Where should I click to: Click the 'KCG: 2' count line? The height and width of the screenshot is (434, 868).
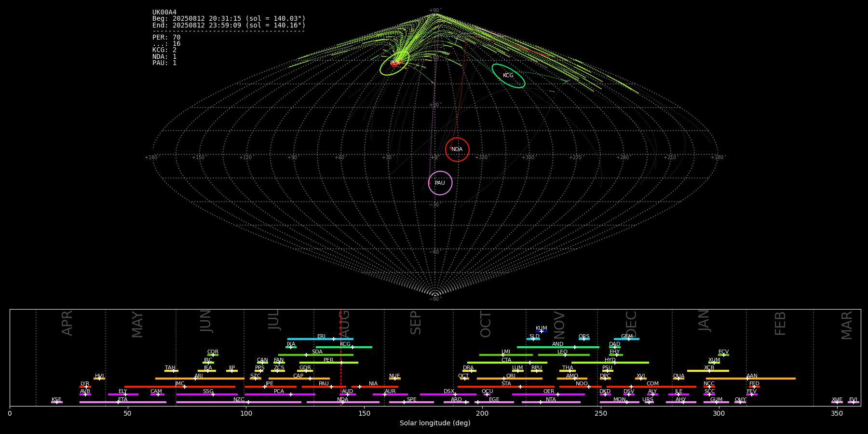(x=164, y=50)
